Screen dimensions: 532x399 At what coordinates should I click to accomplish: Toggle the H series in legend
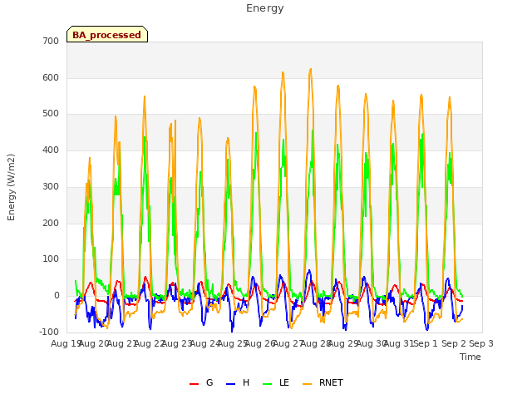(x=238, y=382)
